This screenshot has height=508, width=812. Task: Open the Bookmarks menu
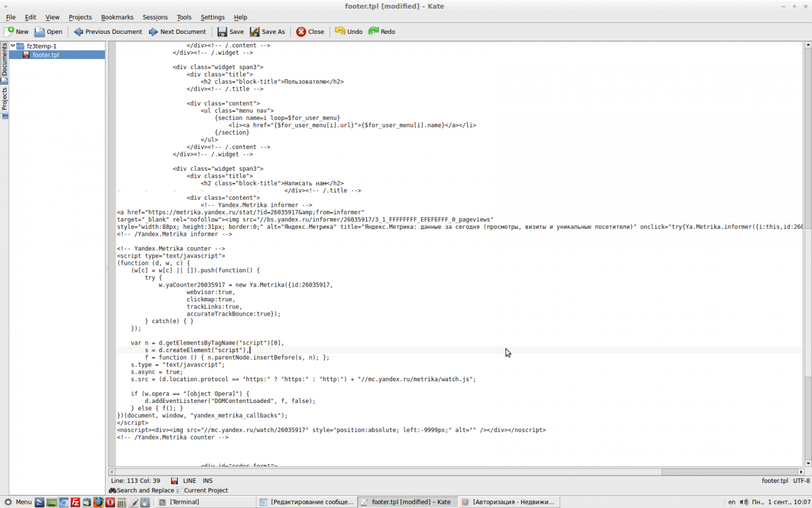pyautogui.click(x=117, y=17)
